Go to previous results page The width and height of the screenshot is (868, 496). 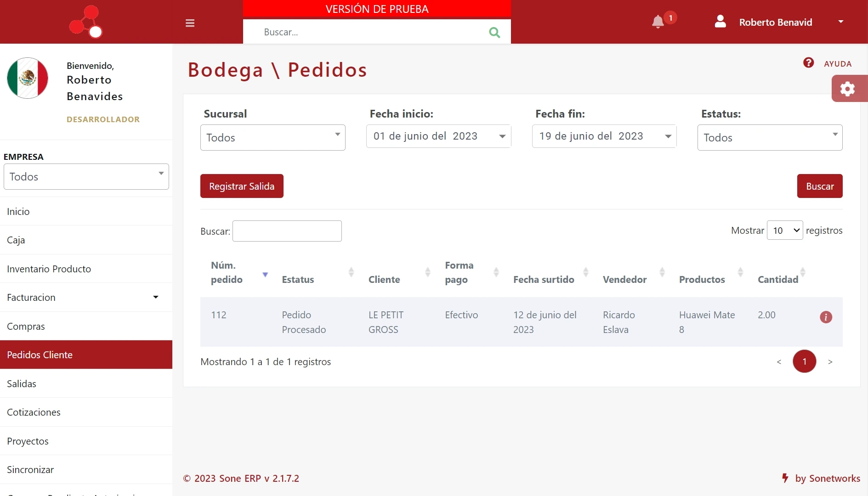point(779,362)
